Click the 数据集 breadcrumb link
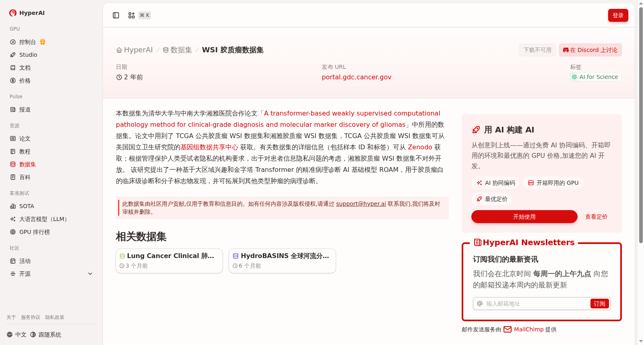The image size is (644, 345). click(x=178, y=50)
